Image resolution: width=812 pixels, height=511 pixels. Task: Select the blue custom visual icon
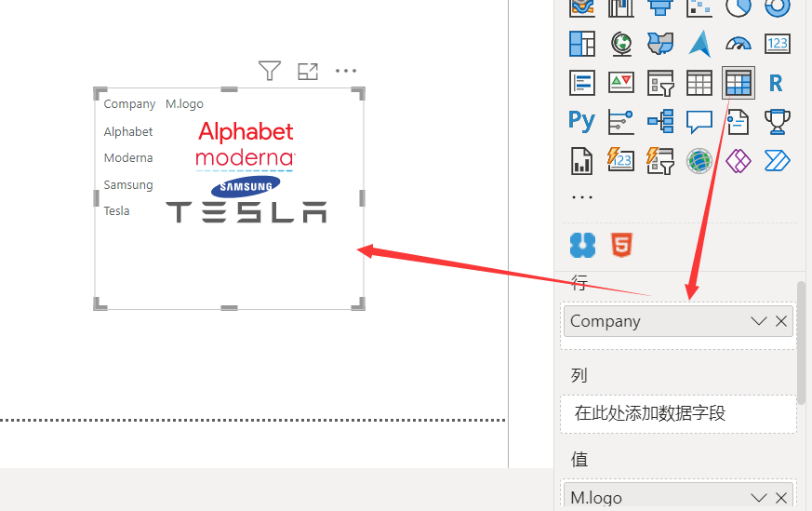tap(582, 245)
